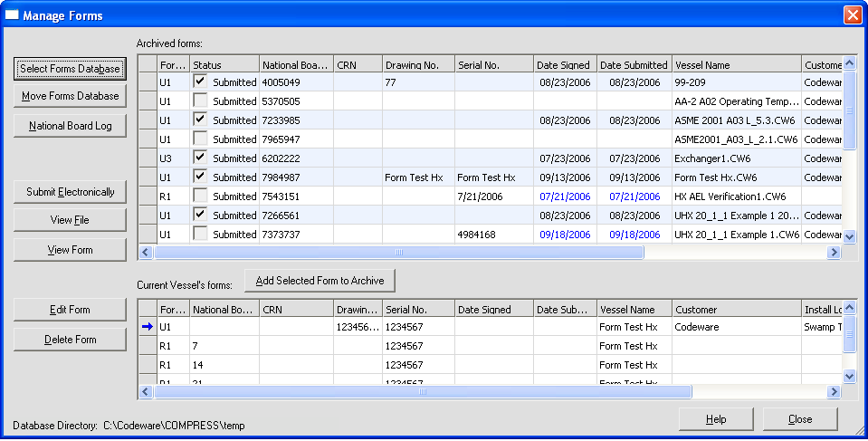Click Submit Electronically button

pyautogui.click(x=70, y=192)
